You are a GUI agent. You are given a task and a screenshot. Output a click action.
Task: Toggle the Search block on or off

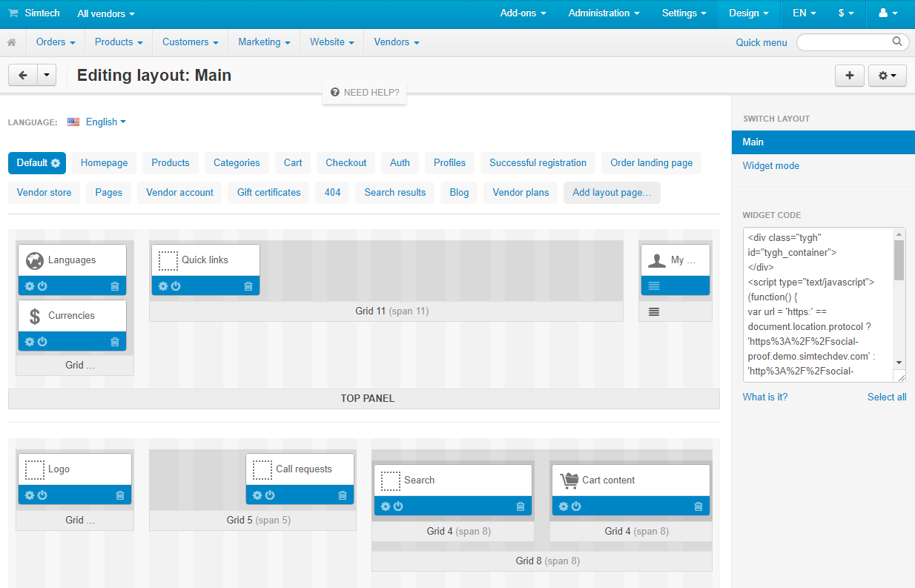click(397, 506)
